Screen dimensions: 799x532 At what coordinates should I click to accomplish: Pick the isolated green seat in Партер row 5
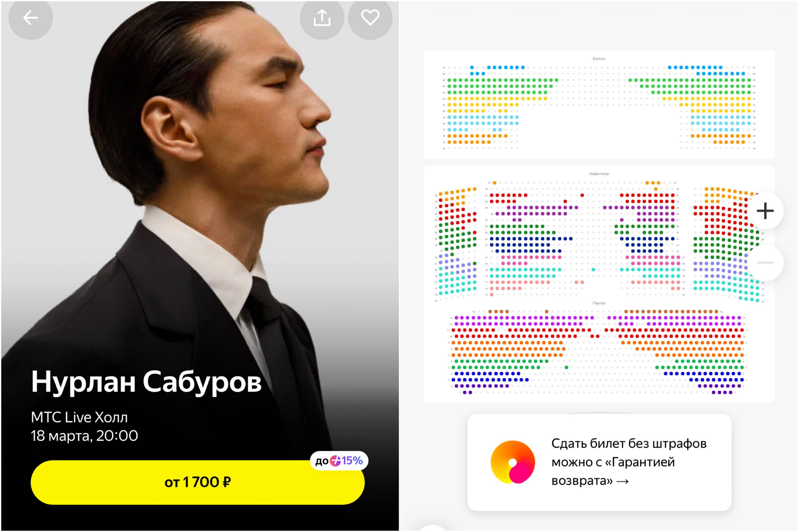tap(566, 367)
